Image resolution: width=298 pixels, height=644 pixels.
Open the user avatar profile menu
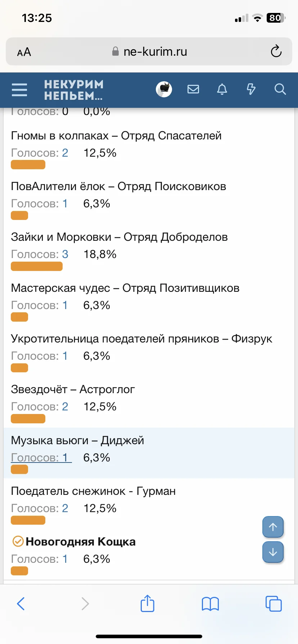point(164,89)
